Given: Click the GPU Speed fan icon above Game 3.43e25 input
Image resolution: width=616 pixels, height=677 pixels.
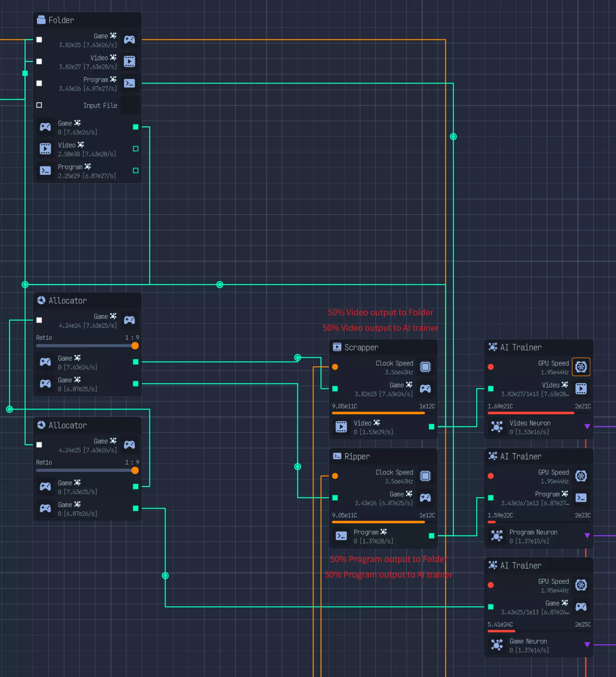Looking at the screenshot, I should (581, 585).
